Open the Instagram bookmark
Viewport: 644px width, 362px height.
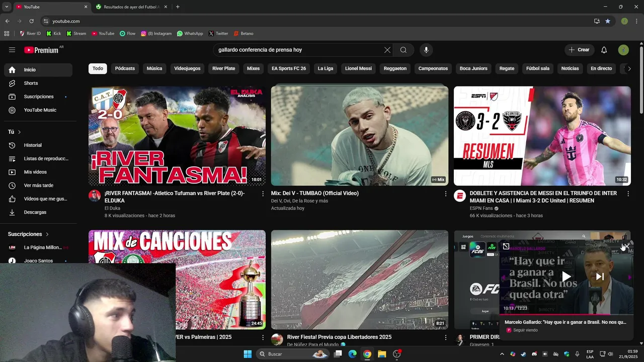[156, 34]
